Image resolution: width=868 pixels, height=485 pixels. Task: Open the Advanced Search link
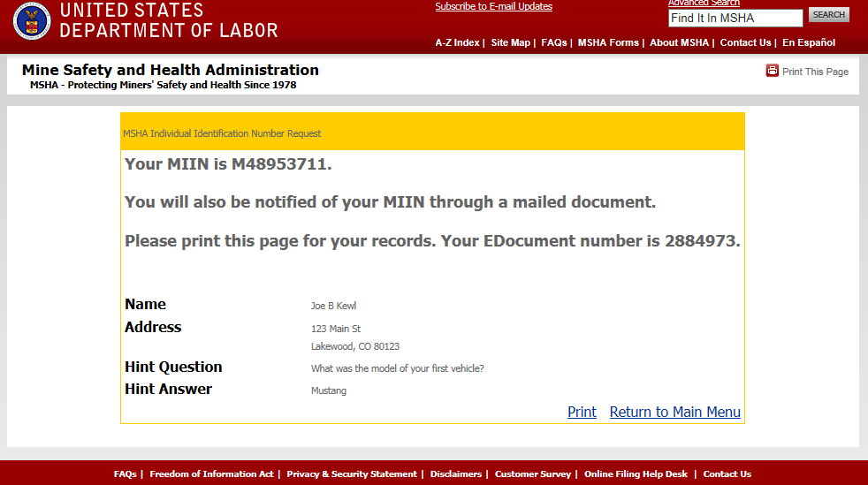(704, 4)
